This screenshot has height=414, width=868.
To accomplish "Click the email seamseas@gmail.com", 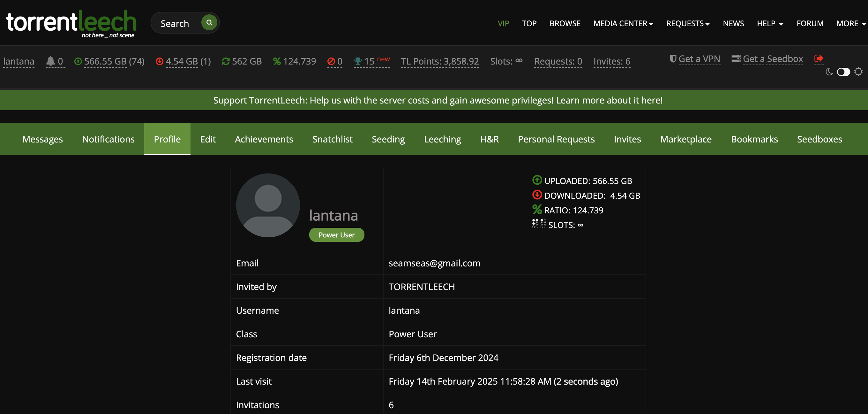I will coord(434,263).
